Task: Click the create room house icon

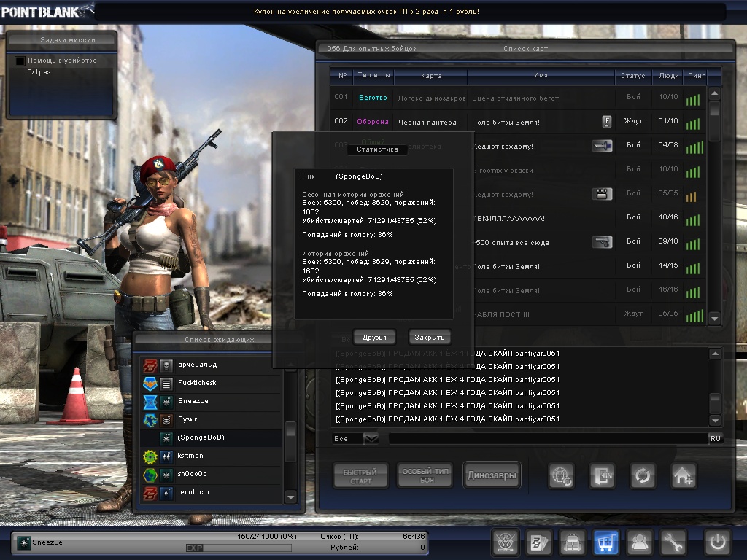Action: [x=684, y=476]
